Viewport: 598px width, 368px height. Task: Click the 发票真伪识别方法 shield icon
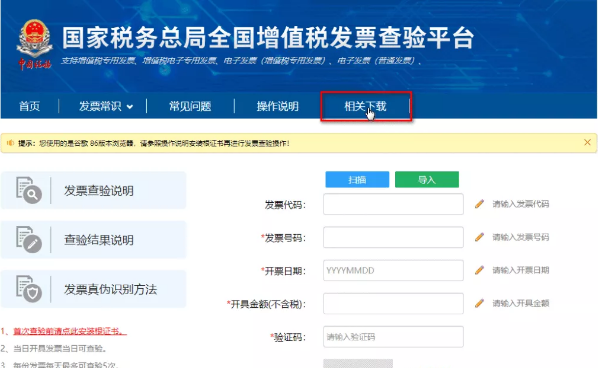pos(29,289)
